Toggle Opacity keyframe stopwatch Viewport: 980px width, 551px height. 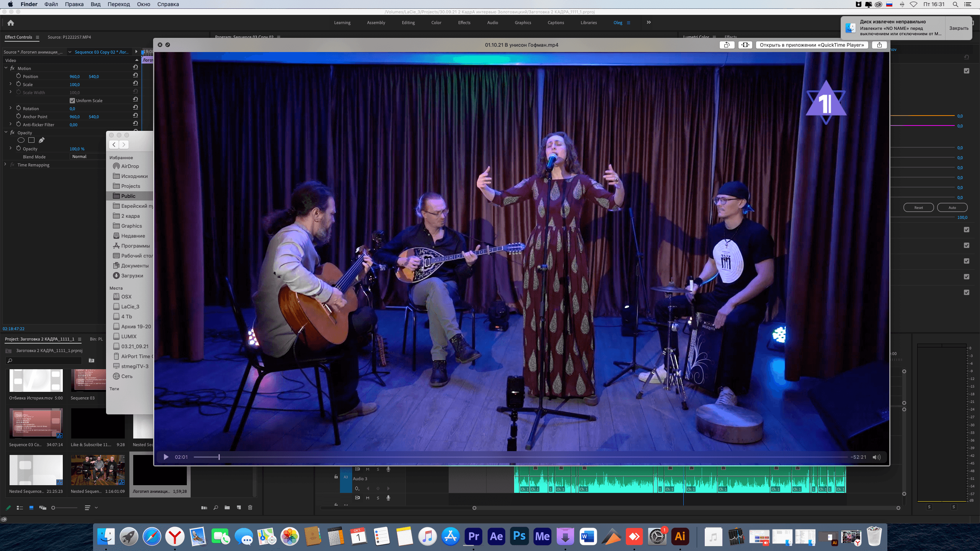(x=18, y=148)
